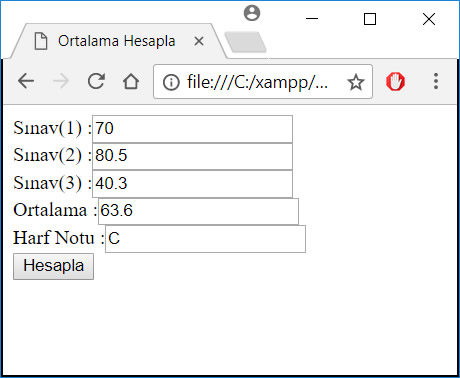The width and height of the screenshot is (460, 378).
Task: Go back with the browser back arrow
Action: pos(26,81)
